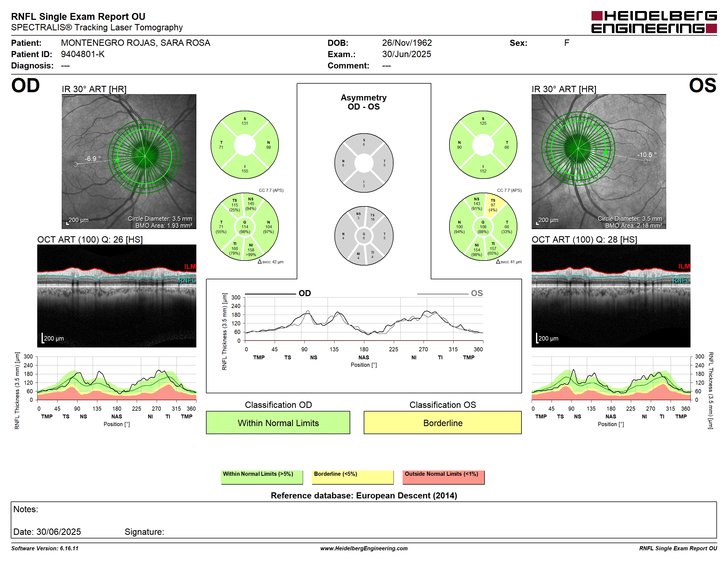The height and width of the screenshot is (563, 728).
Task: Click the OS inferior quadrant value 152
Action: coord(483,171)
